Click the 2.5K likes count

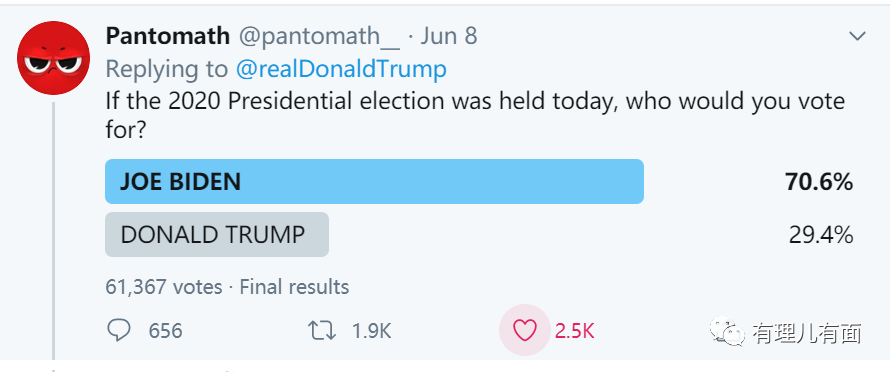pyautogui.click(x=574, y=331)
